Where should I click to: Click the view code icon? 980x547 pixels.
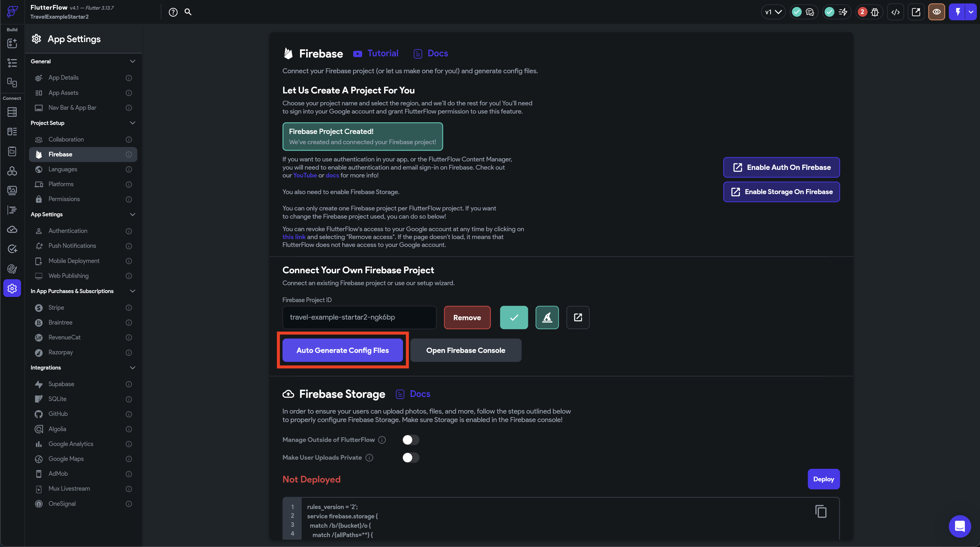click(895, 12)
